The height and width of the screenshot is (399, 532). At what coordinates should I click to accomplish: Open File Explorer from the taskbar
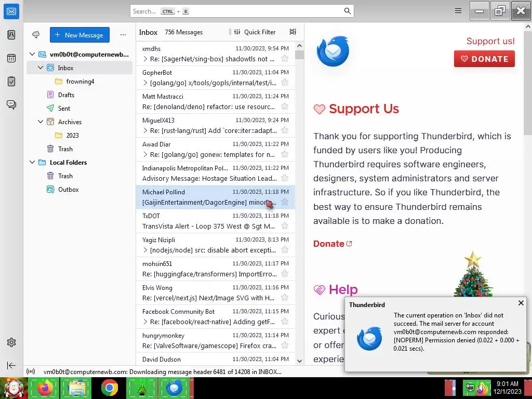click(77, 388)
